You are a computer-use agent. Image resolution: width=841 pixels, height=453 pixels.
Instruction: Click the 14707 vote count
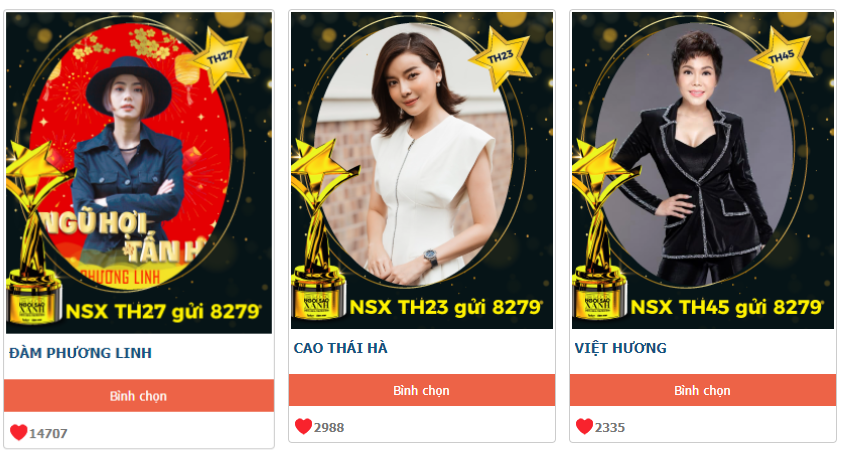48,433
